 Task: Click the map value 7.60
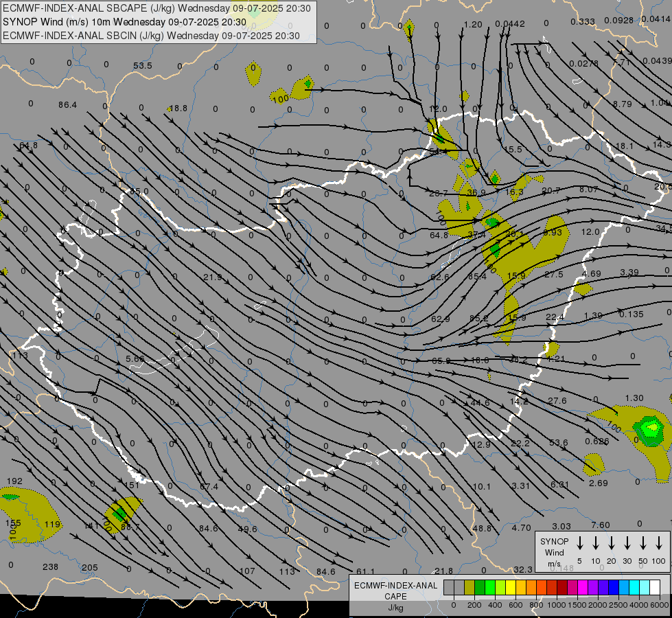(x=601, y=525)
